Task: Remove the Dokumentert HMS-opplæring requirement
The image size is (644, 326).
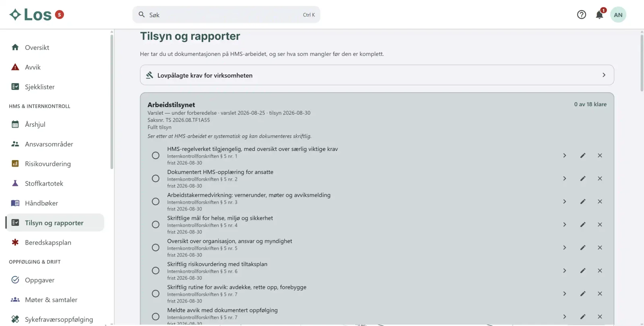Action: (x=600, y=178)
